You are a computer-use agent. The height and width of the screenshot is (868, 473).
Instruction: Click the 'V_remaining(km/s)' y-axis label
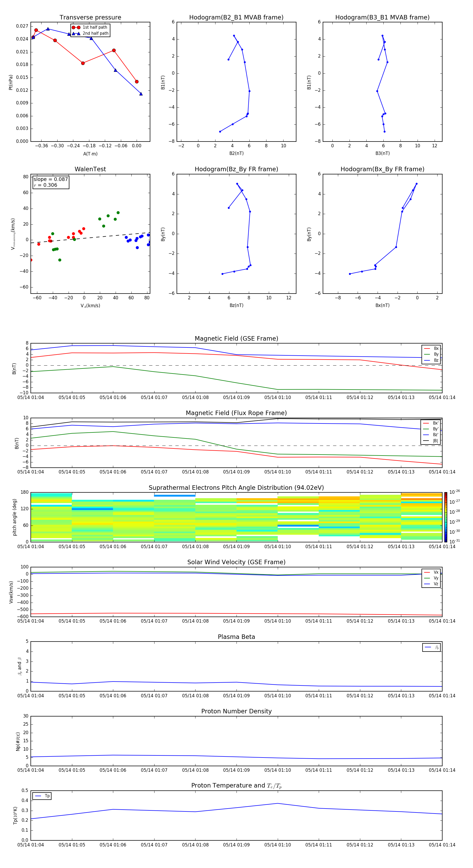point(13,234)
